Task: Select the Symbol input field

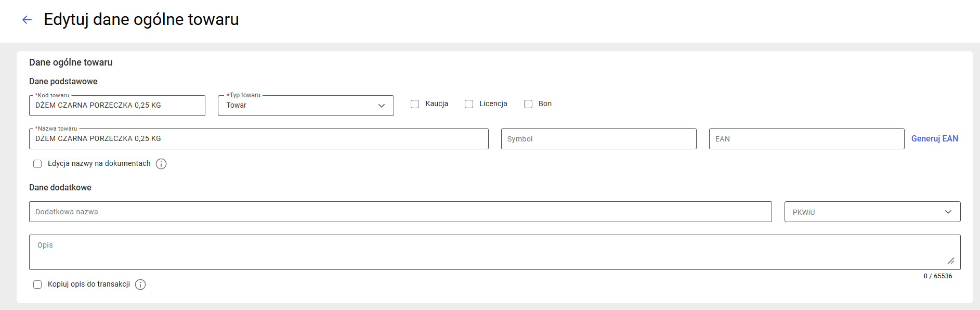Action: click(x=598, y=139)
